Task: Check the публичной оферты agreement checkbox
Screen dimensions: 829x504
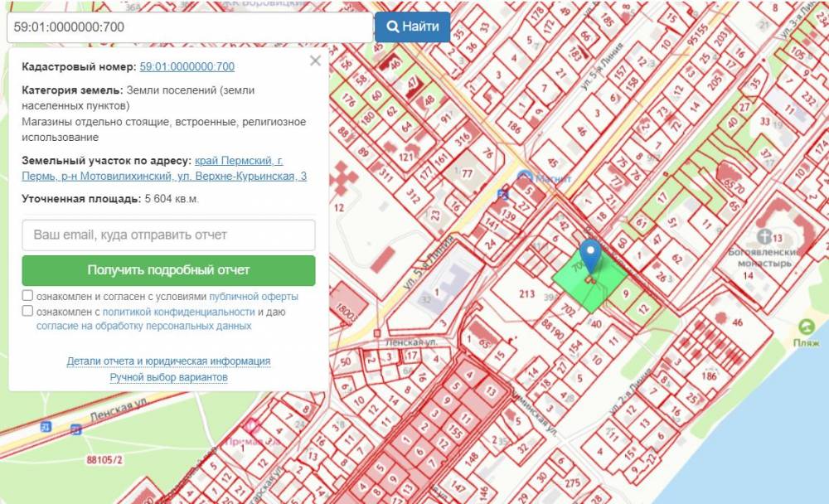Action: (28, 296)
